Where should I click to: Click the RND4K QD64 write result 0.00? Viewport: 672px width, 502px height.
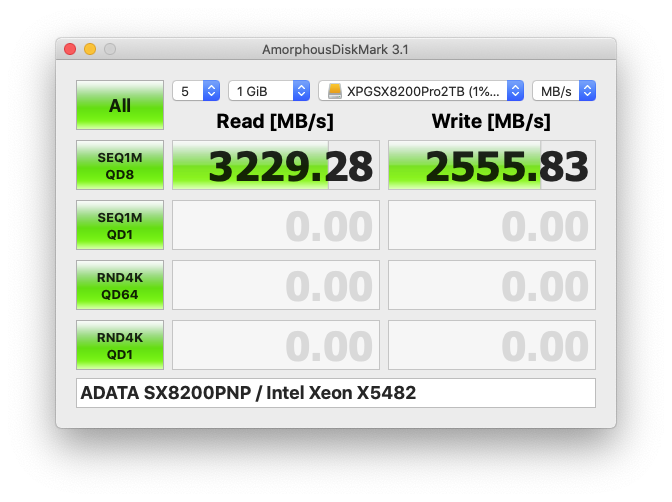click(x=492, y=285)
